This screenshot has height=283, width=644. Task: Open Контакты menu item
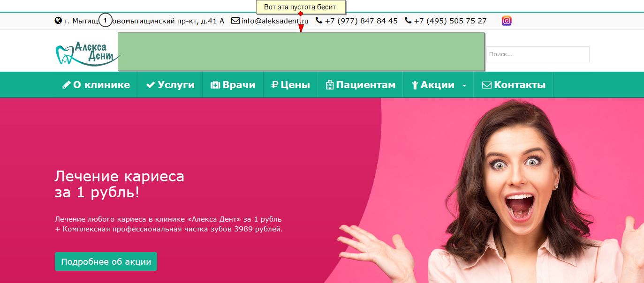(x=514, y=85)
